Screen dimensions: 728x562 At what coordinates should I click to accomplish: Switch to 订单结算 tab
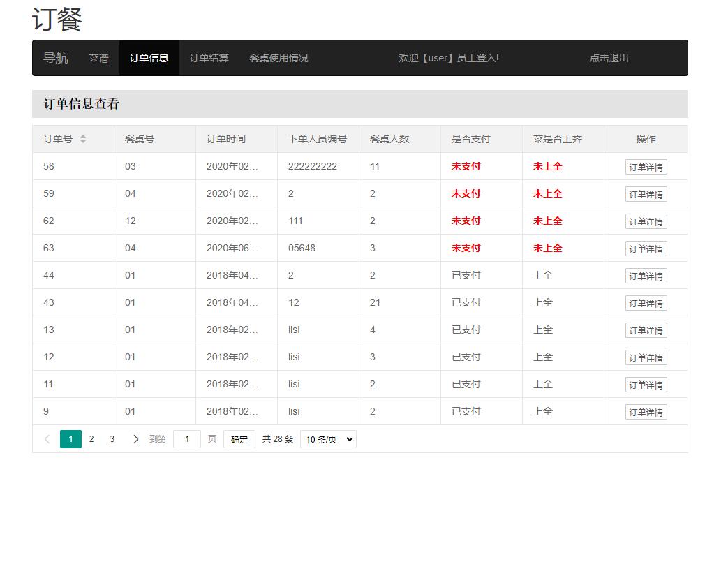(x=209, y=58)
